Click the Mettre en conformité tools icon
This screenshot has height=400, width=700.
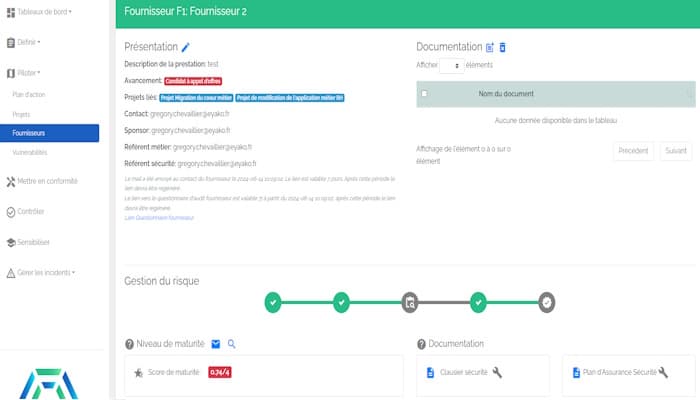[11, 182]
